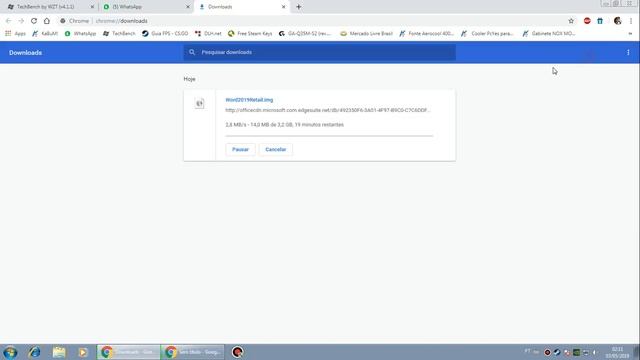Open the Fonte Aerocool 400 bookmark
The width and height of the screenshot is (640, 360).
427,33
